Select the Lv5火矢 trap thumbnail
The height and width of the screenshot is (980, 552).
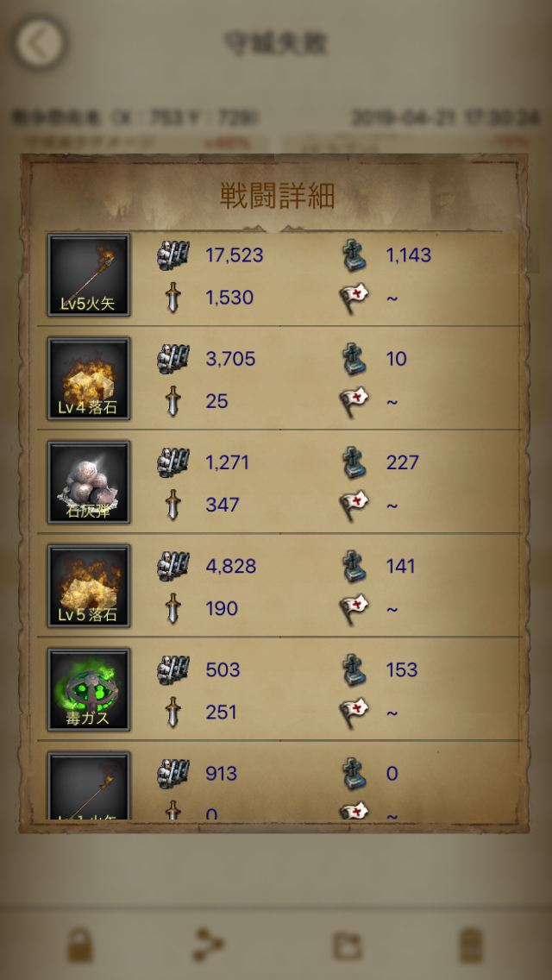pos(89,275)
